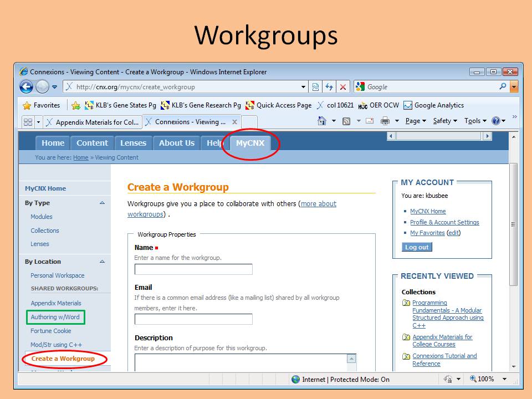Open the Safety menu
The width and height of the screenshot is (532, 399).
point(445,121)
